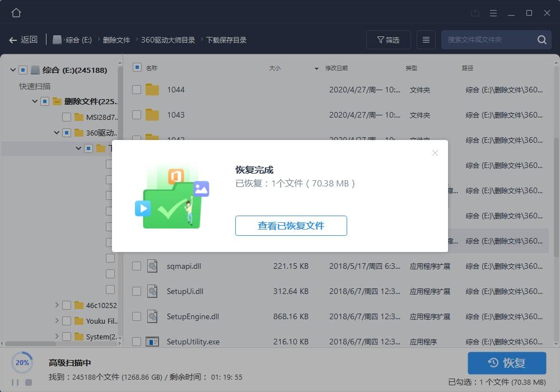
Task: Check the sqmapi.dll file checkbox
Action: [136, 266]
